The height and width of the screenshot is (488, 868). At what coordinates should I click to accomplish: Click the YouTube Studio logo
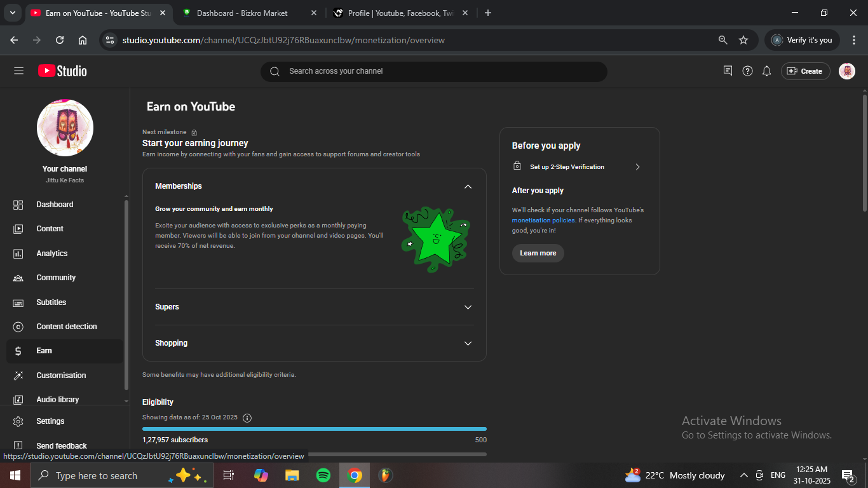coord(62,71)
